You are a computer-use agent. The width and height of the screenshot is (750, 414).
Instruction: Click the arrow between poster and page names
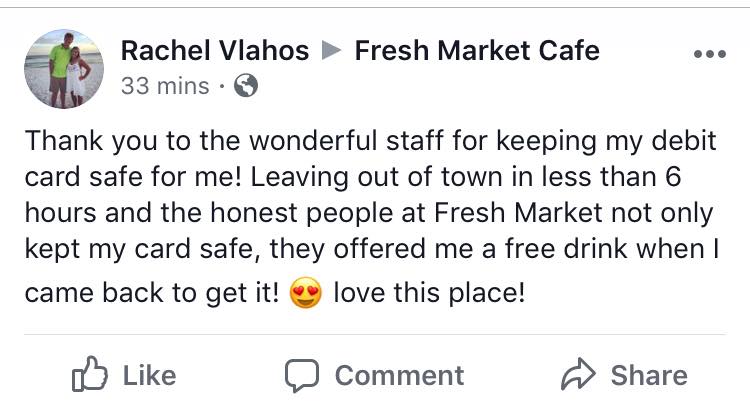tap(332, 51)
